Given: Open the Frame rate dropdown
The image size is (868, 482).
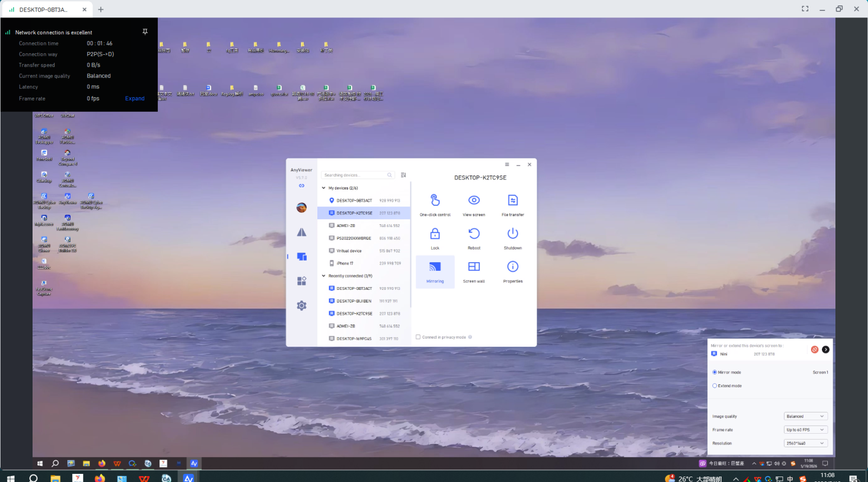Looking at the screenshot, I should click(806, 430).
